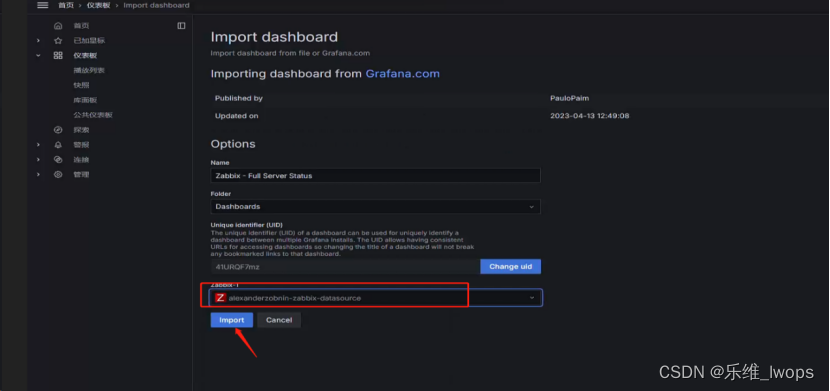Follow the Grafana.com link

pos(402,74)
